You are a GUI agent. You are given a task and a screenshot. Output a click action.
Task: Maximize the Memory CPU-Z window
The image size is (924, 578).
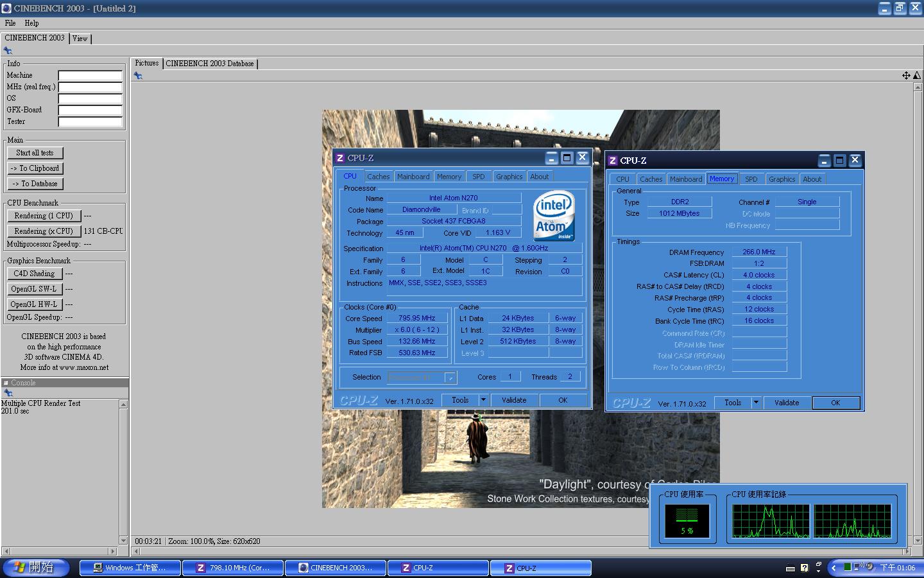tap(839, 161)
